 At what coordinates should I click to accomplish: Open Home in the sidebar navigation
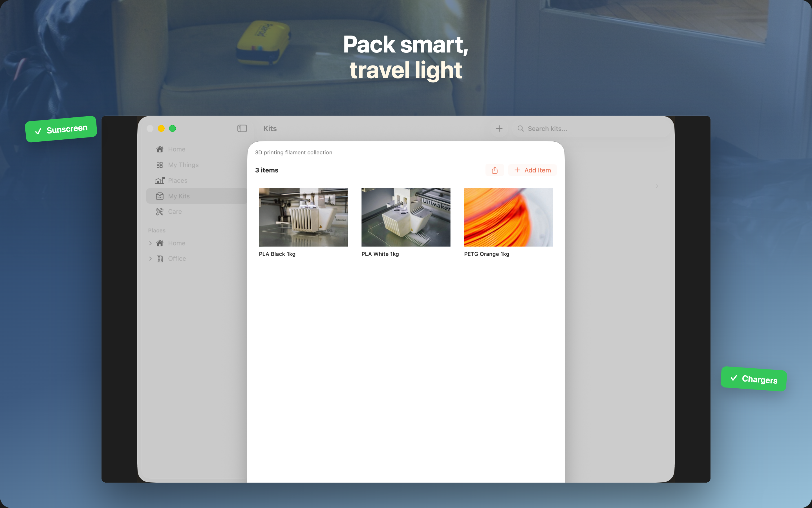(197, 149)
